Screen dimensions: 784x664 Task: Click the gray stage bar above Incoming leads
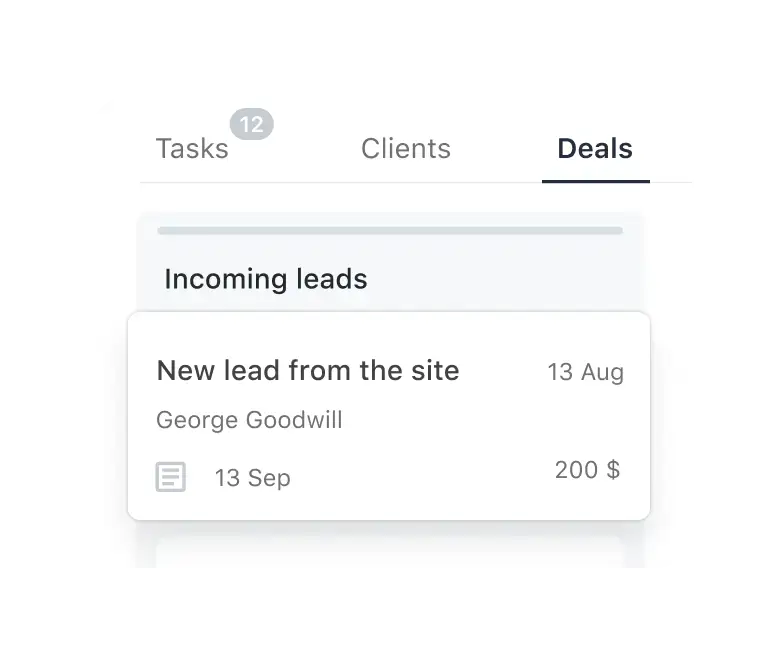tap(390, 231)
